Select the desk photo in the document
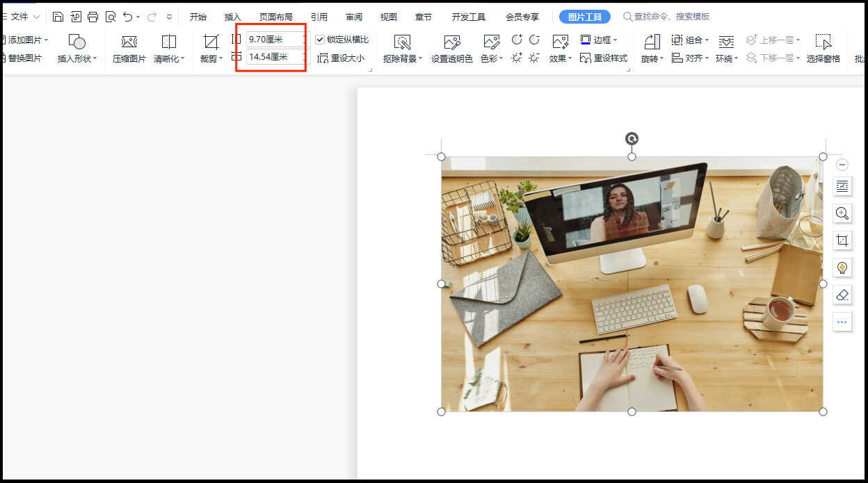 point(632,284)
